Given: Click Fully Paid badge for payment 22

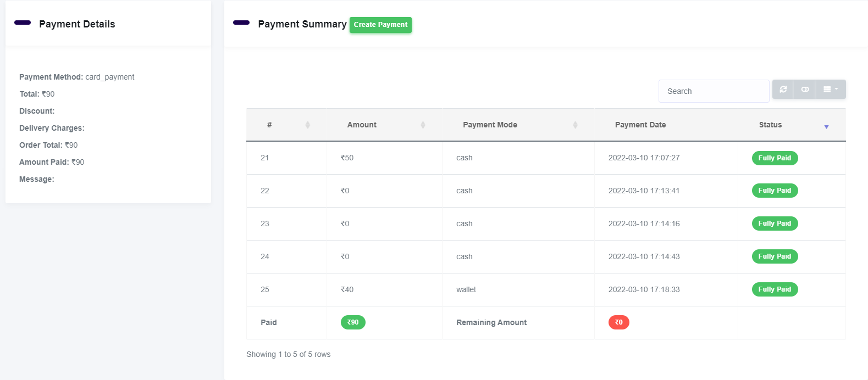Looking at the screenshot, I should (774, 191).
